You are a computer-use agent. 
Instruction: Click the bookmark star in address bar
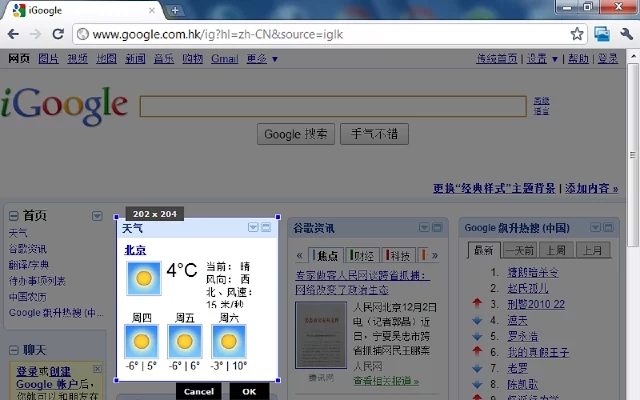click(577, 34)
